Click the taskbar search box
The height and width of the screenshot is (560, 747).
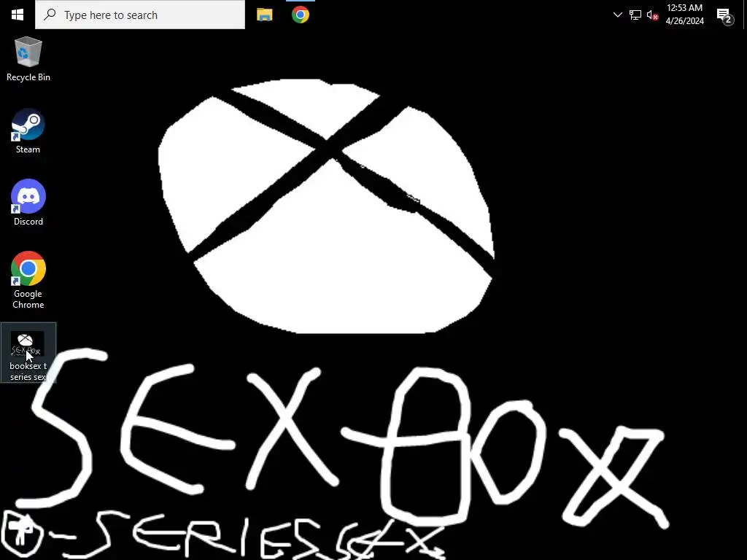[140, 15]
